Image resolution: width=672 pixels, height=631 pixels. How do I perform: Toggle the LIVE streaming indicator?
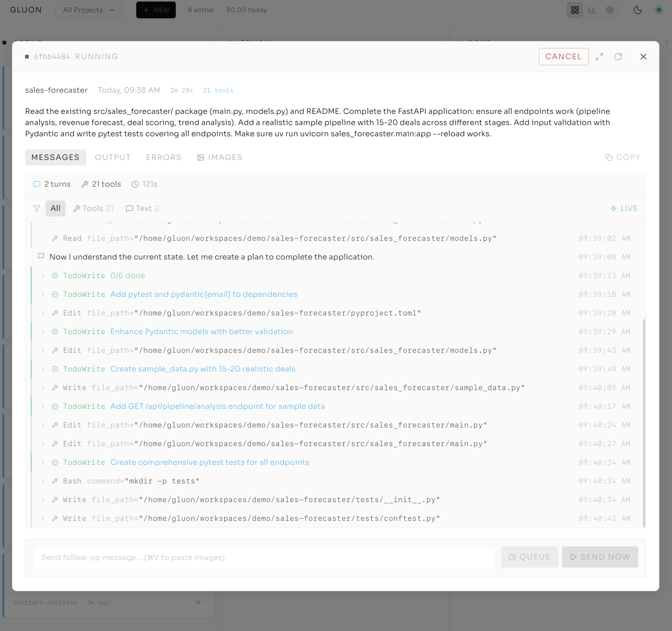(x=624, y=208)
